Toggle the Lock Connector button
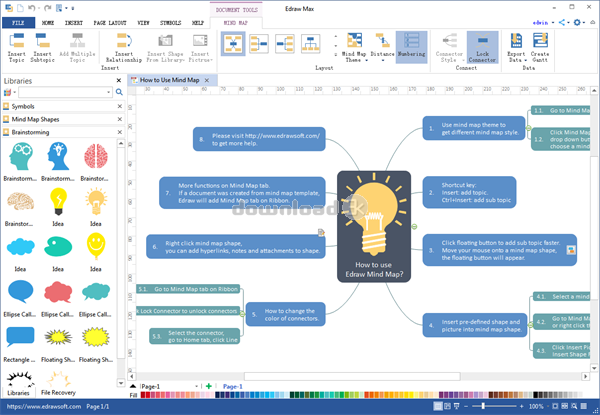The image size is (600, 415). coord(483,47)
